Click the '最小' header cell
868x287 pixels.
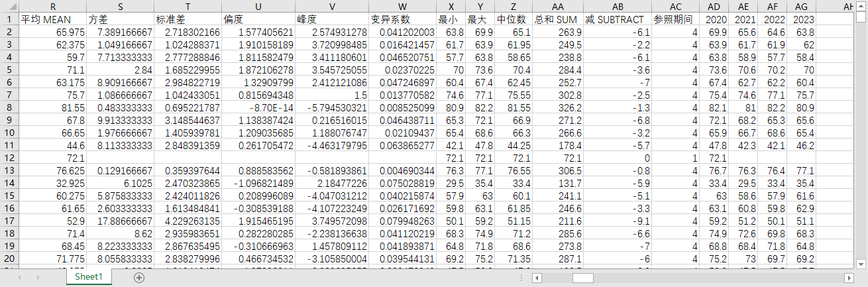pyautogui.click(x=451, y=19)
